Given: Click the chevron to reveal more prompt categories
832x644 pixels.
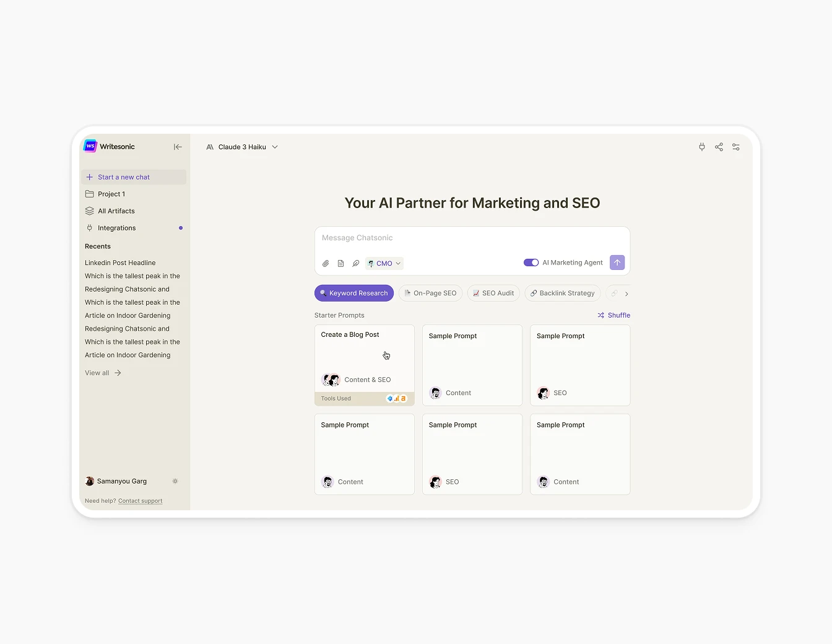Looking at the screenshot, I should [627, 293].
